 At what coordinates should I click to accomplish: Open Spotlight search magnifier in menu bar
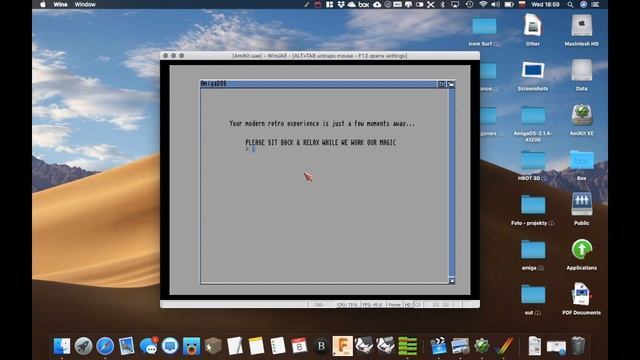[570, 4]
